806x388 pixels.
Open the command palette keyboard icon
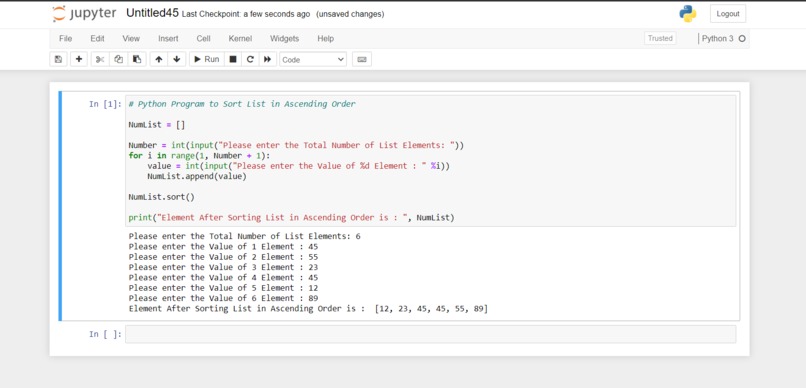(x=362, y=59)
